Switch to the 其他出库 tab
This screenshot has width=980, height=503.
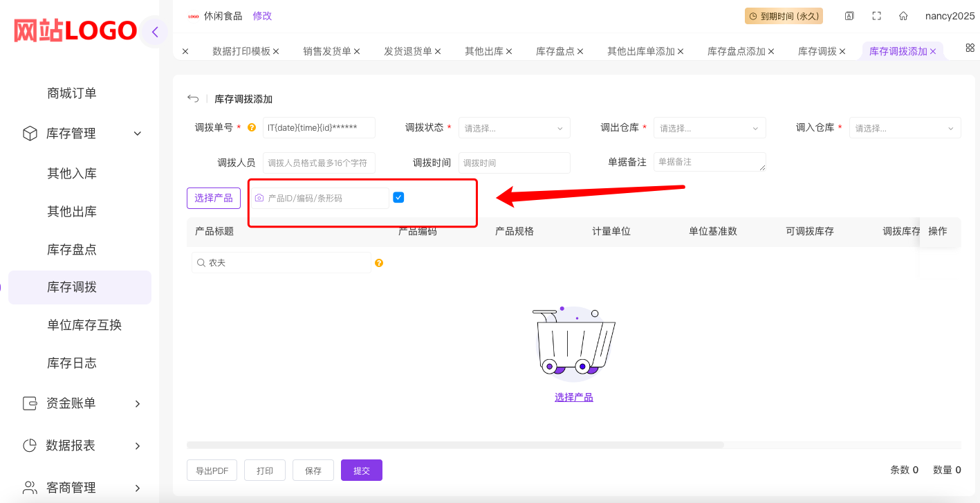click(484, 51)
